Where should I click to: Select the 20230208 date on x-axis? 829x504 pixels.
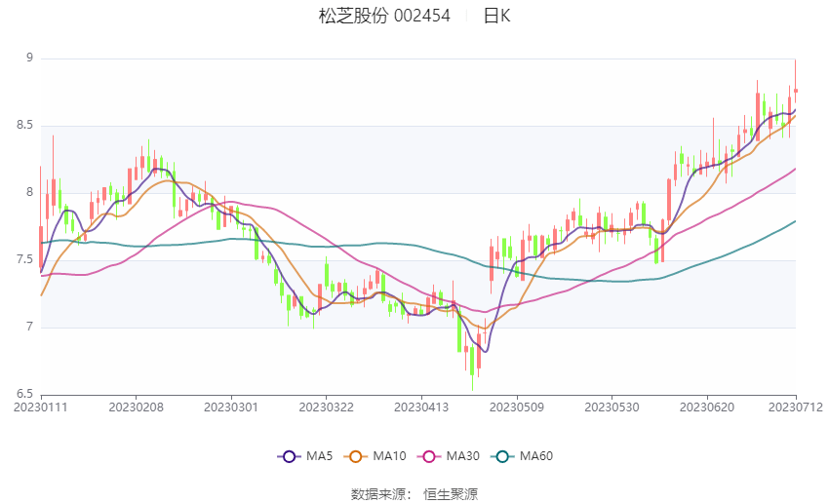pos(136,407)
